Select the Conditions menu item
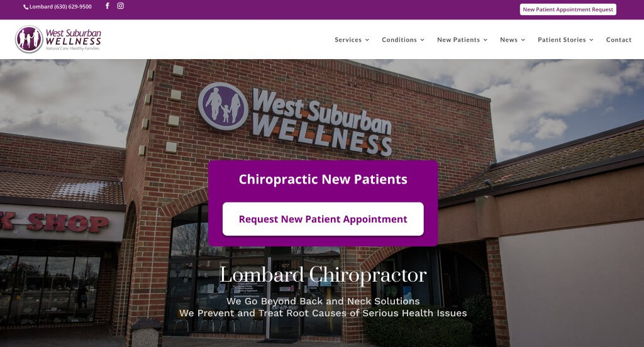Viewport: 644px width, 347px height. click(399, 40)
